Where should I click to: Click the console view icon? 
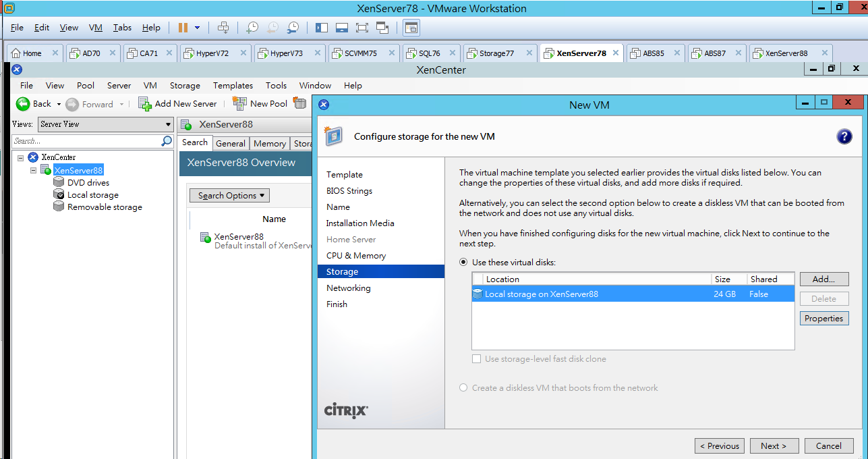(411, 28)
